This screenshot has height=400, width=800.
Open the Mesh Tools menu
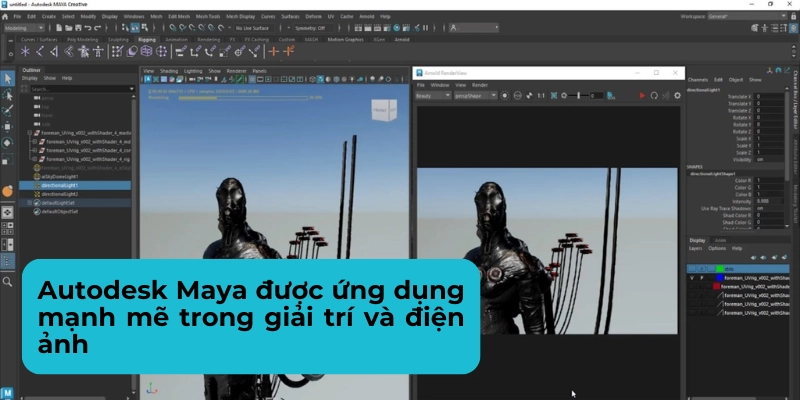208,16
